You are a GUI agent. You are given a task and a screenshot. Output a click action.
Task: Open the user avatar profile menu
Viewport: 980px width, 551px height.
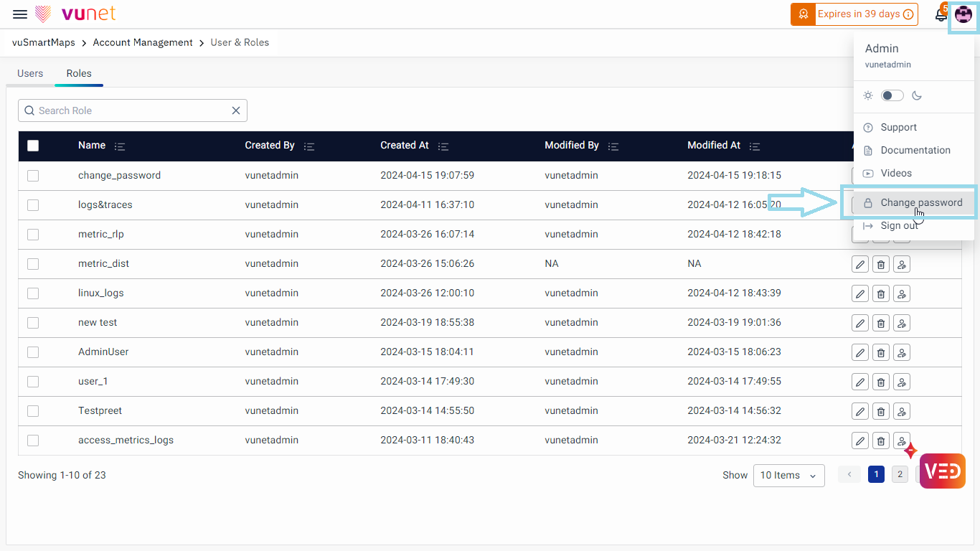[x=963, y=15]
